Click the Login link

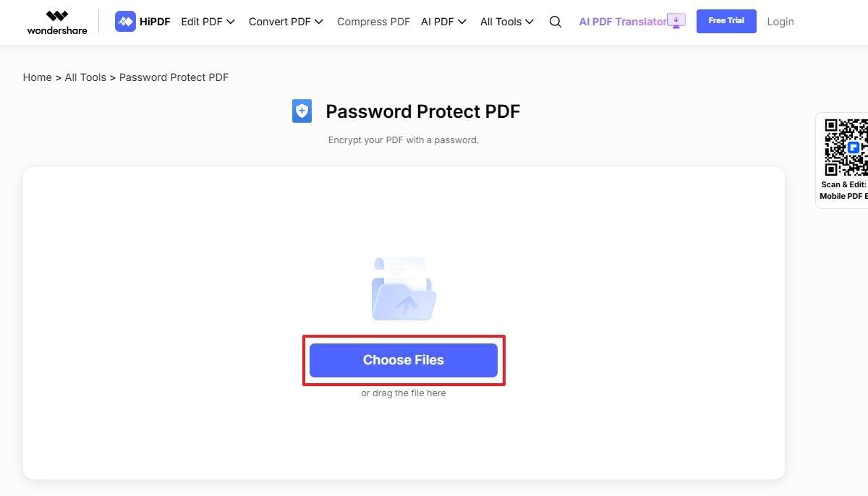click(780, 22)
